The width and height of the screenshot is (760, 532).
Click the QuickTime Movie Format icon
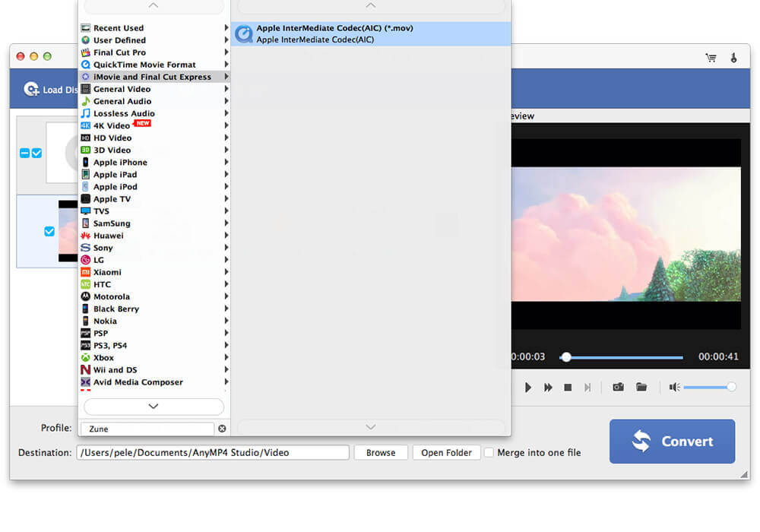(86, 65)
